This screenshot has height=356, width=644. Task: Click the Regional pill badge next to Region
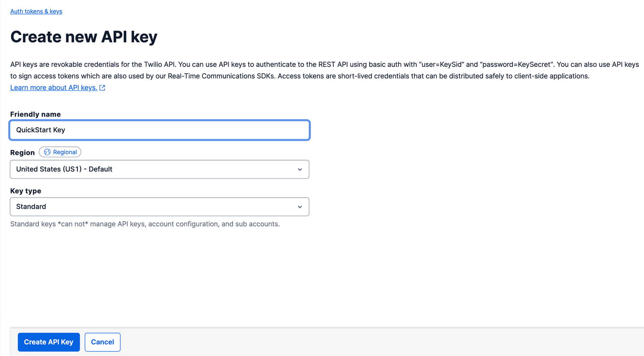[x=60, y=152]
